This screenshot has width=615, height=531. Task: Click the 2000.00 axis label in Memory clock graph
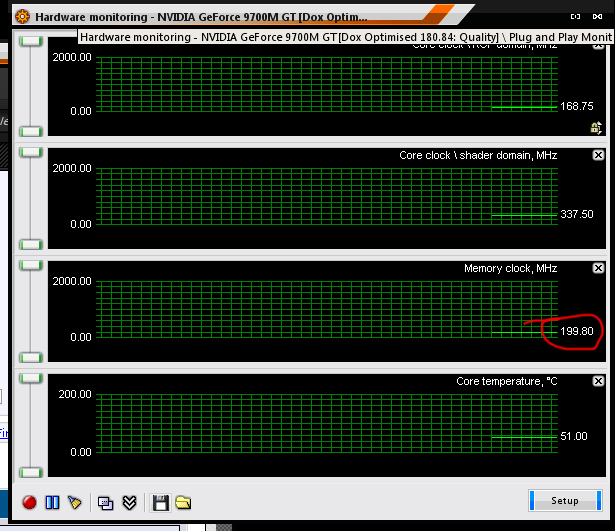[72, 281]
